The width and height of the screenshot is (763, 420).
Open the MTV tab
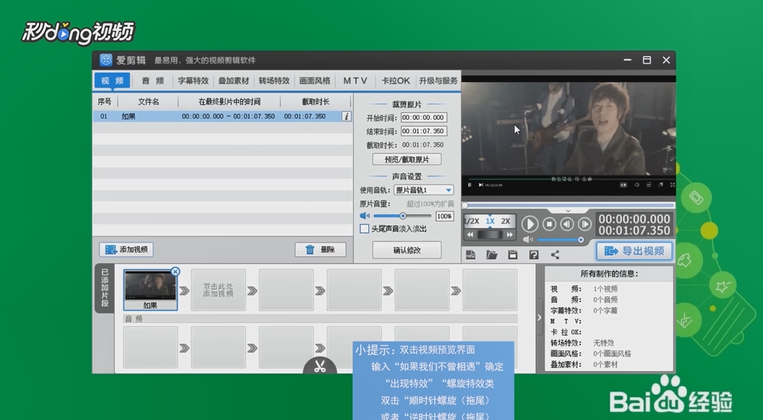(x=355, y=81)
